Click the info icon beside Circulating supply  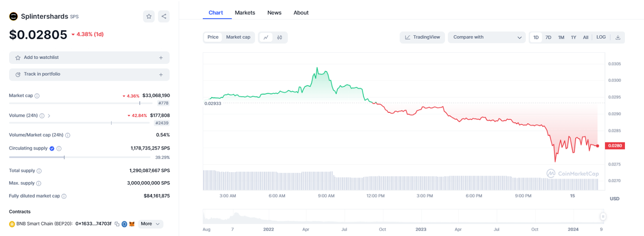tap(59, 148)
